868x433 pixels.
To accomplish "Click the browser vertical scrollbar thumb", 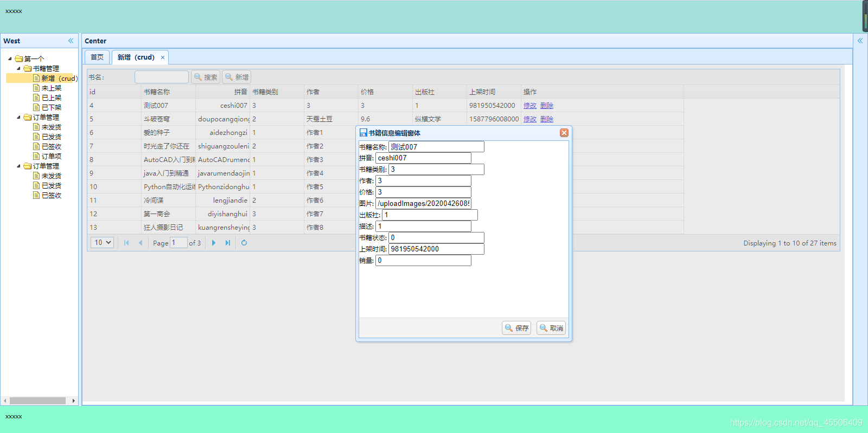I will (865, 16).
